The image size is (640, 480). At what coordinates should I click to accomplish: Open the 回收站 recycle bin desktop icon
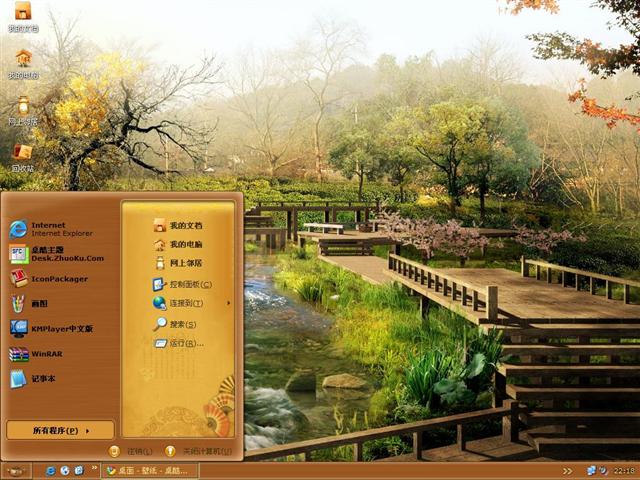tap(23, 157)
